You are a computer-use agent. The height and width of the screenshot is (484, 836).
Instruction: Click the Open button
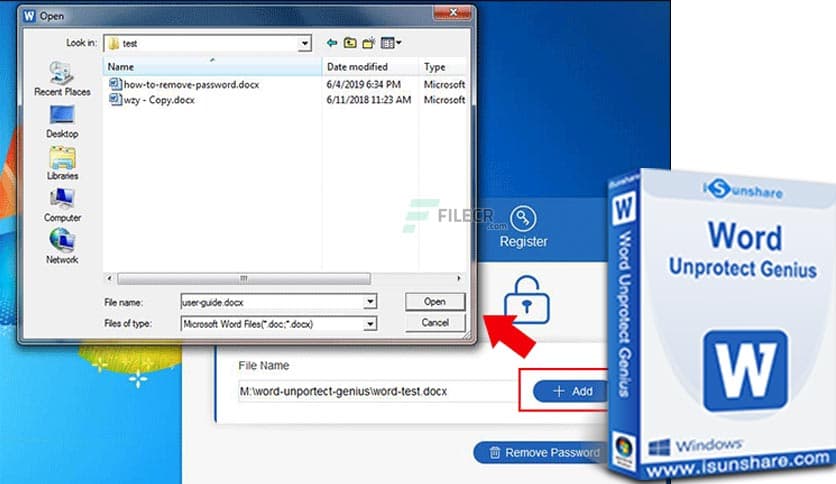point(435,302)
